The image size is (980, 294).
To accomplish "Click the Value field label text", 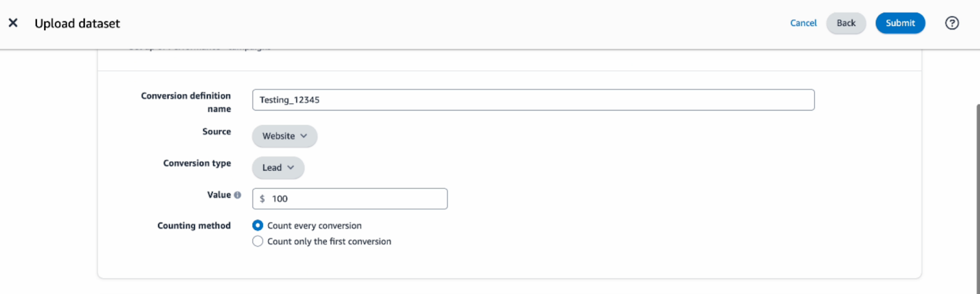I will click(218, 195).
